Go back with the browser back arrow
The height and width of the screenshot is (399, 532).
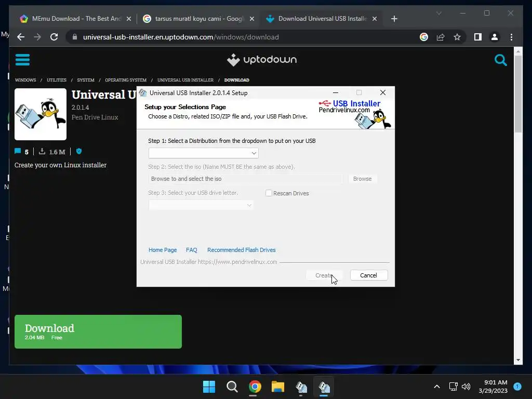click(x=21, y=37)
